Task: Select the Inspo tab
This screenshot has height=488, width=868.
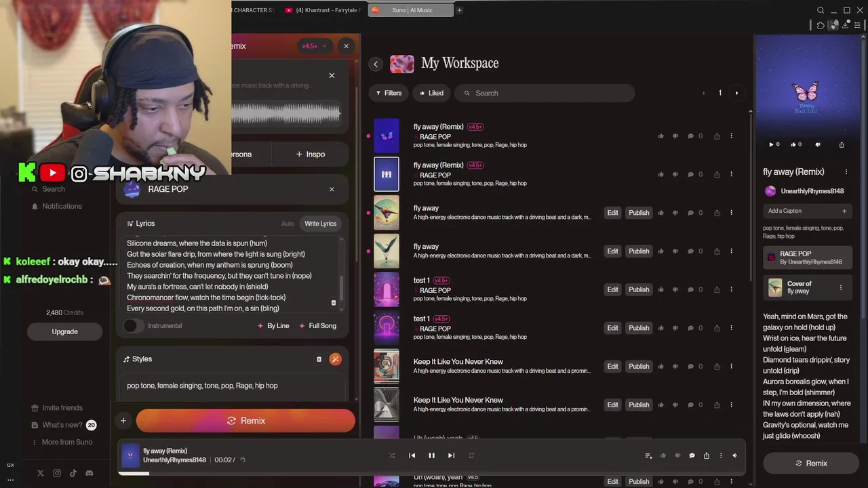Action: coord(311,154)
